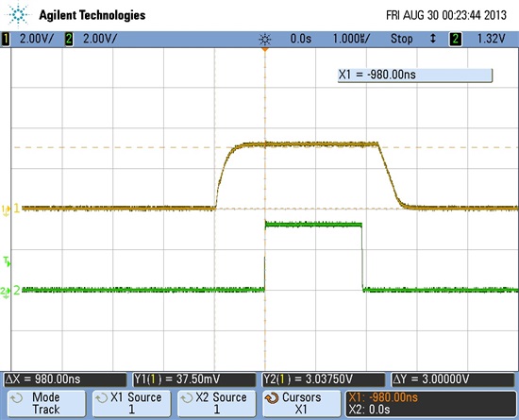
Task: Select the channel 2 green badge beside 2.00V/
Action: pyautogui.click(x=69, y=39)
